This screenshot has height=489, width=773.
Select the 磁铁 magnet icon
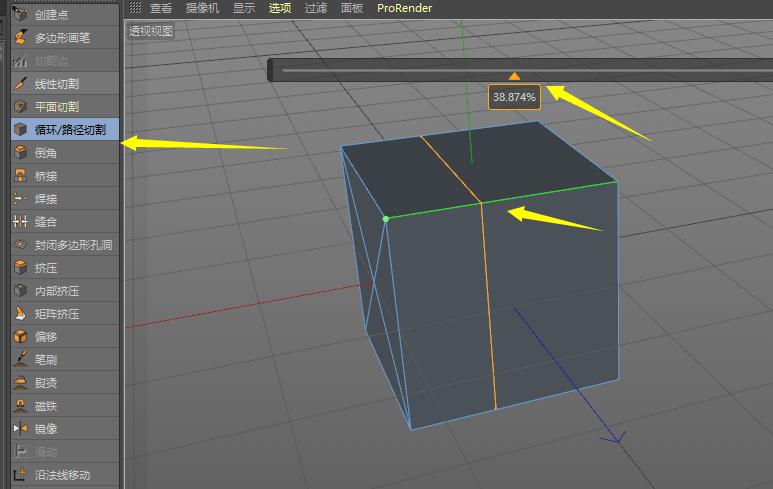pyautogui.click(x=20, y=406)
